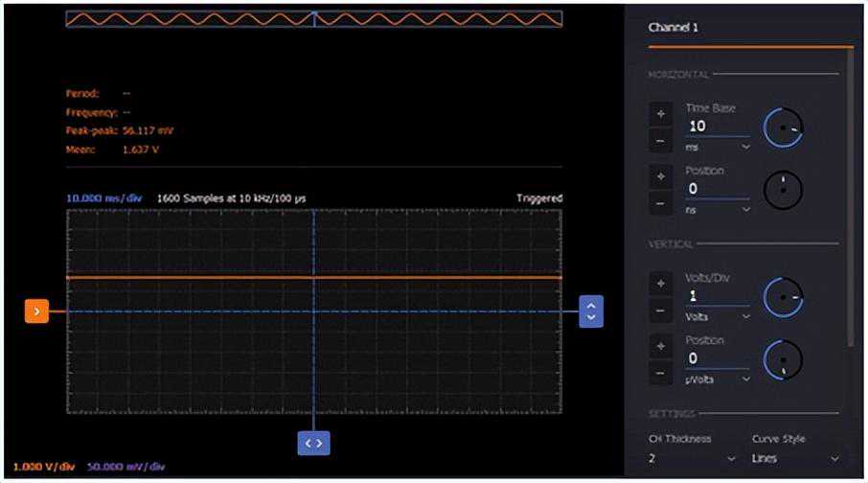
Task: Click the Volts/Div rotary knob
Action: point(783,297)
